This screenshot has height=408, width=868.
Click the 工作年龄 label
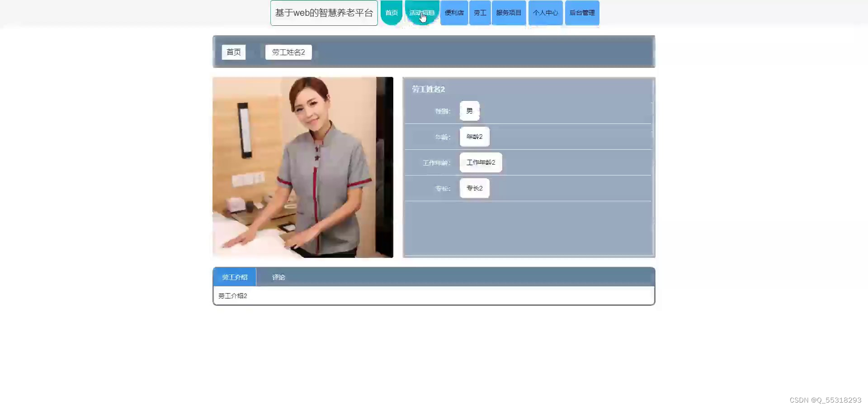tap(436, 163)
